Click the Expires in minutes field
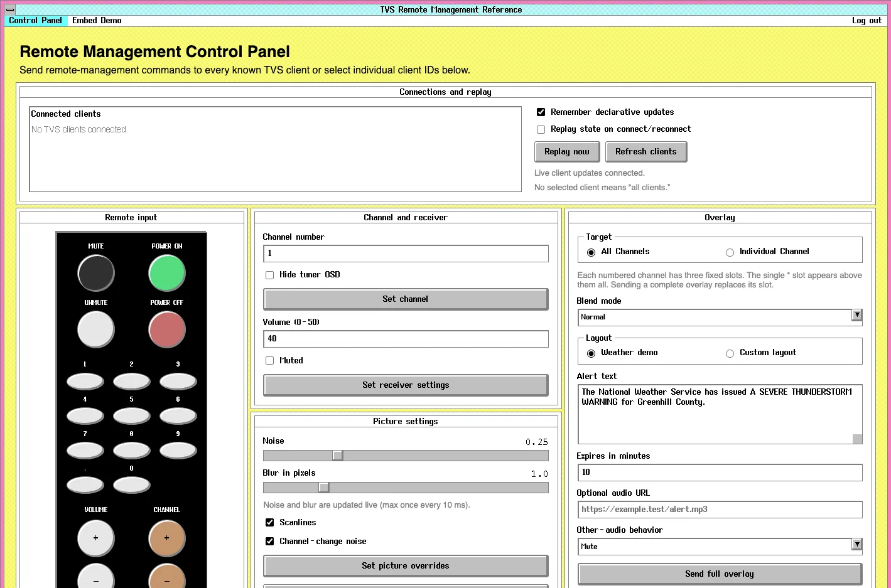The height and width of the screenshot is (588, 891). [720, 473]
